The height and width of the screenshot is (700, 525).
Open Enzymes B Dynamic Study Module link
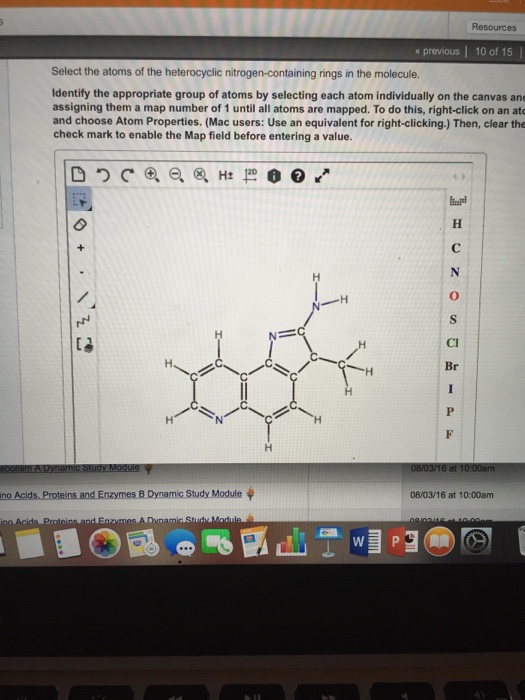coord(121,494)
